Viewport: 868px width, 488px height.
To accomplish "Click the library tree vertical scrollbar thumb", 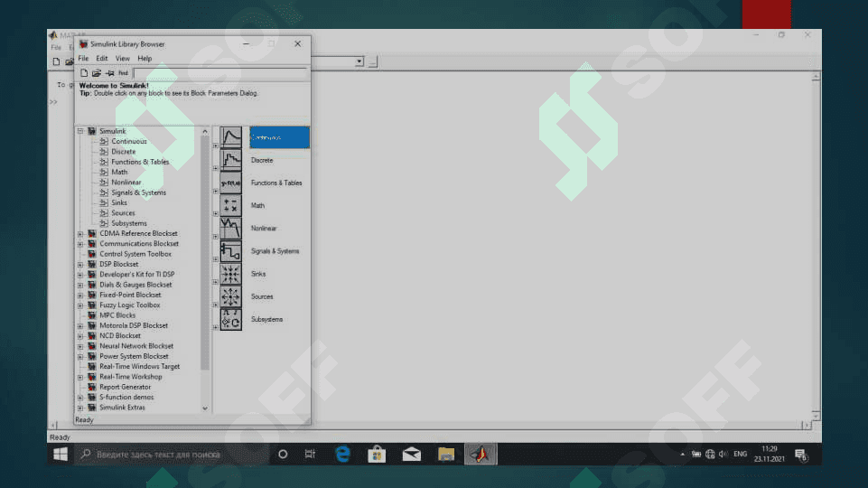I will click(x=205, y=253).
